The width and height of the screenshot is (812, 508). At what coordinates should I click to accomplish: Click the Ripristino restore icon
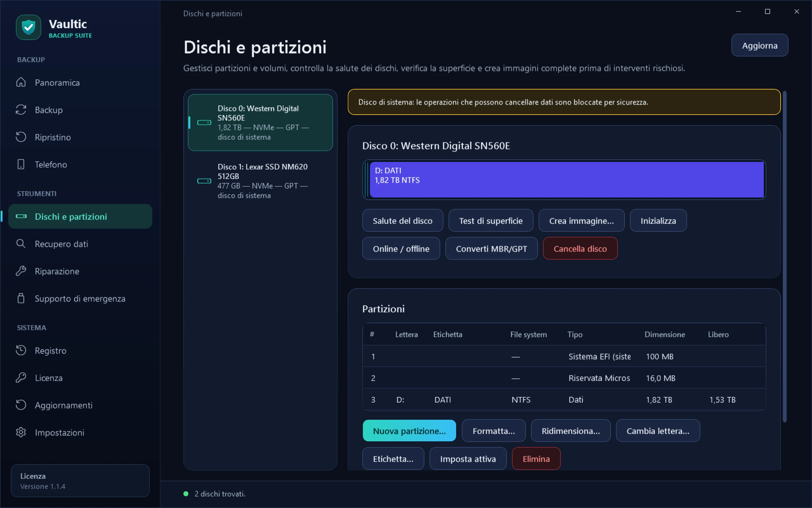[x=21, y=137]
